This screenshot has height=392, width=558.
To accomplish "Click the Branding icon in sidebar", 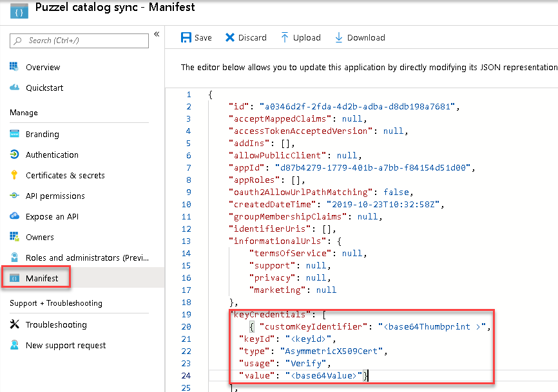I will click(x=14, y=134).
